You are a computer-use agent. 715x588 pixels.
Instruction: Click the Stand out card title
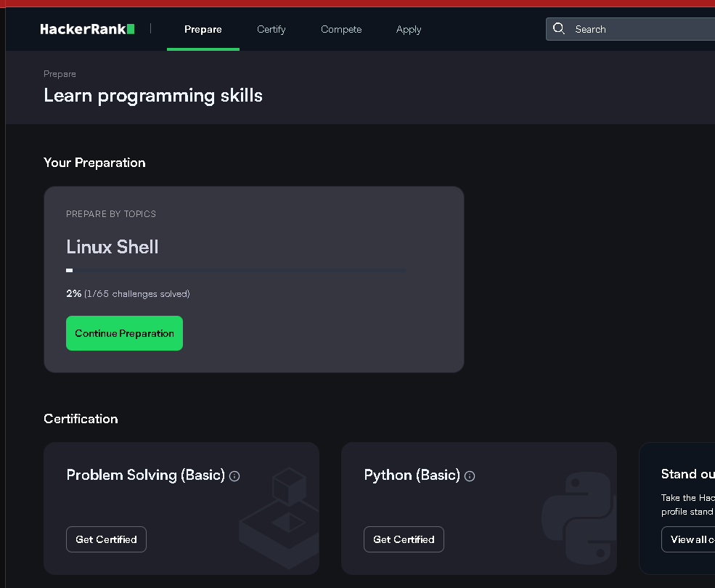point(687,474)
